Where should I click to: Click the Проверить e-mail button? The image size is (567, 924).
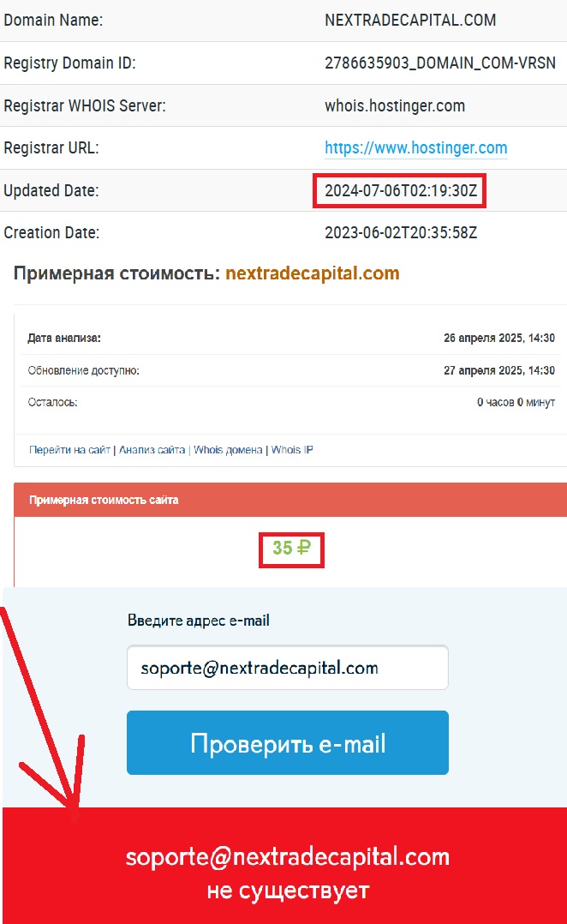(x=287, y=742)
